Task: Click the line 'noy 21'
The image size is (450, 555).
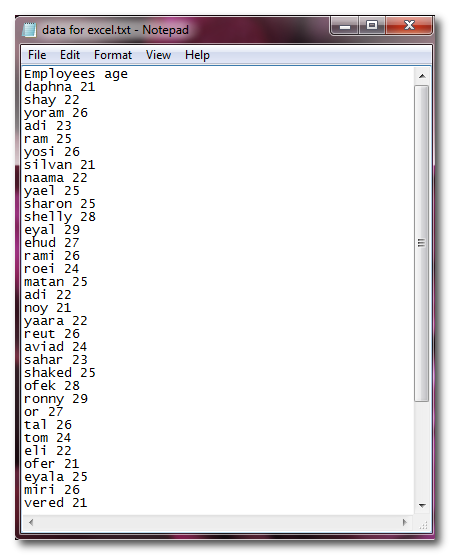Action: [47, 308]
